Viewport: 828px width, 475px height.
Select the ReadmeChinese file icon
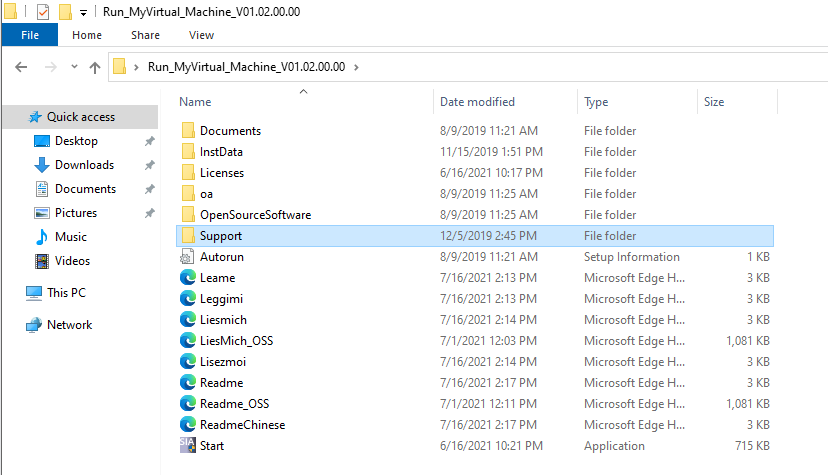pos(187,424)
